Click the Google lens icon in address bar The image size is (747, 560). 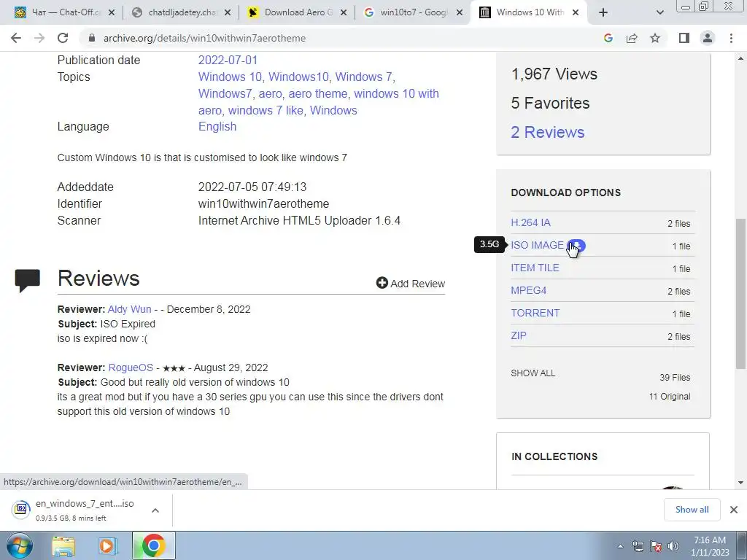click(x=608, y=38)
